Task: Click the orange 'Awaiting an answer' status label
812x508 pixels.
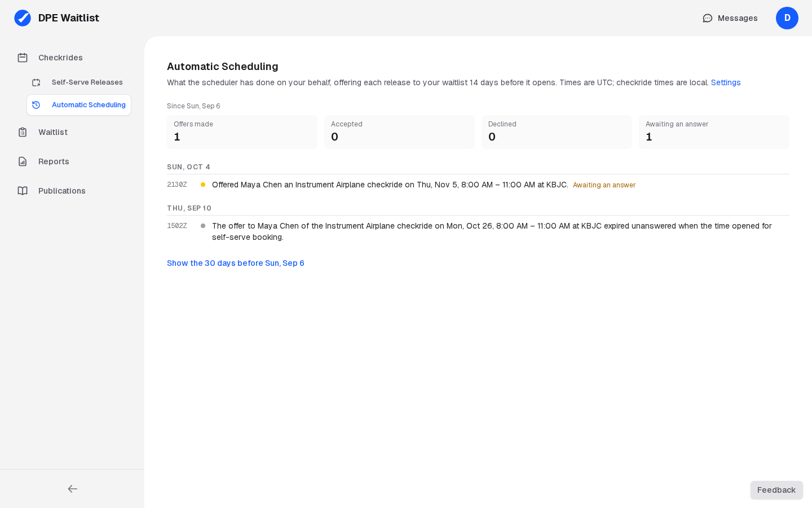Action: pyautogui.click(x=604, y=185)
